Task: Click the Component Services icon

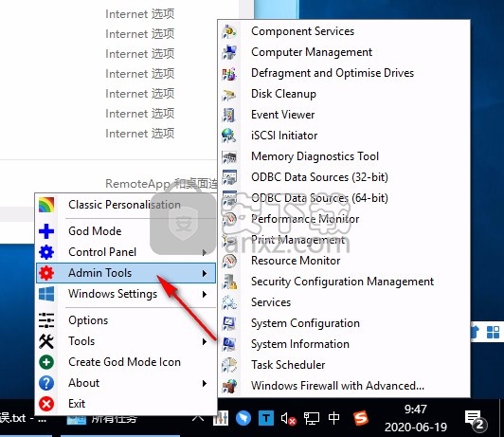Action: (229, 31)
